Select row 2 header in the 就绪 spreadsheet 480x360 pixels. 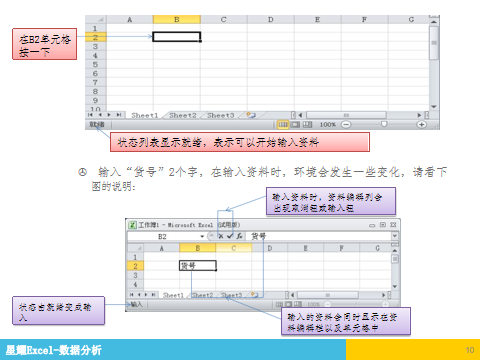[96, 37]
